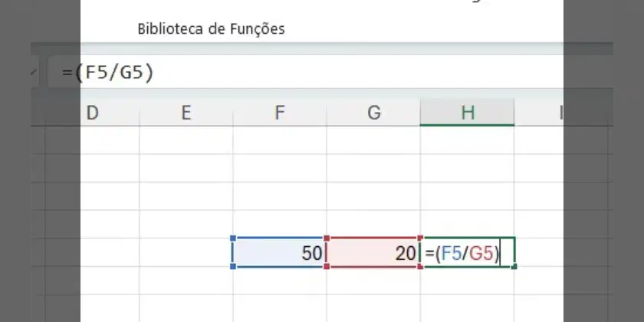The width and height of the screenshot is (644, 322).
Task: Select cell G5 containing 20
Action: [x=373, y=252]
